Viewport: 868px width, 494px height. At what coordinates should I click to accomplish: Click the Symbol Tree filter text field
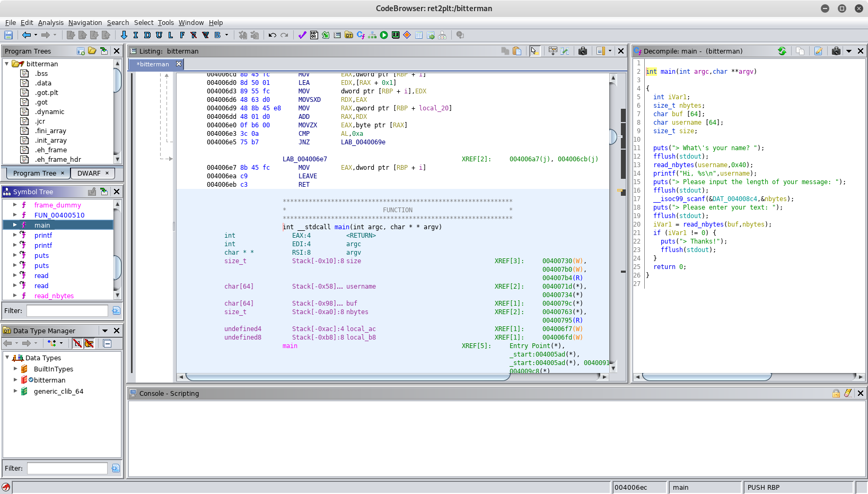(67, 310)
